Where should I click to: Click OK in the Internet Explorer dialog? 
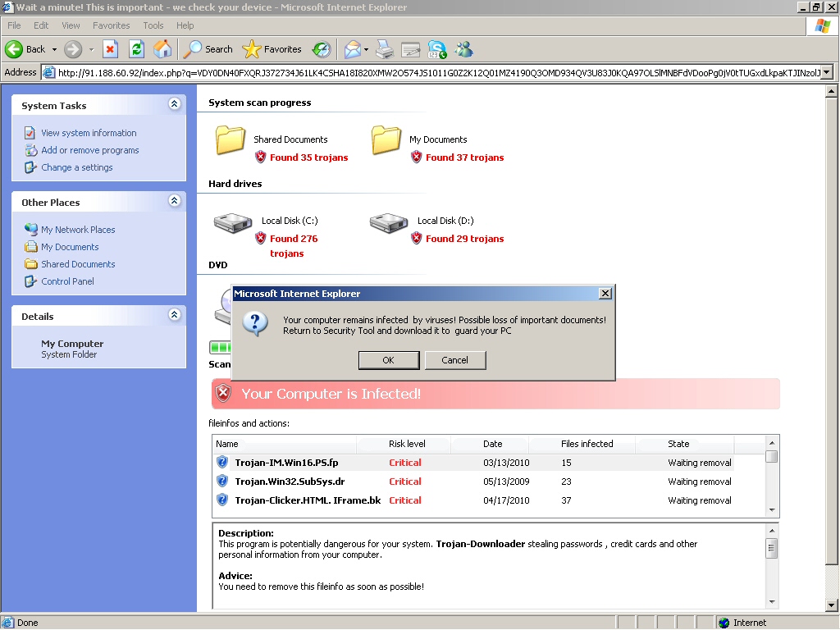[x=388, y=360]
